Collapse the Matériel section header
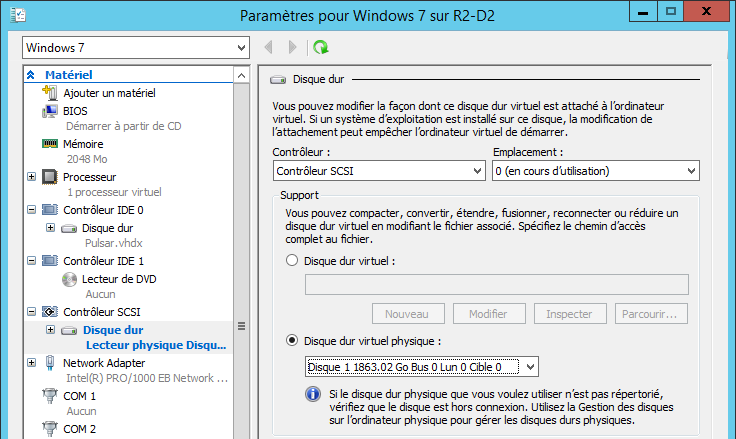Image resolution: width=736 pixels, height=439 pixels. click(31, 75)
